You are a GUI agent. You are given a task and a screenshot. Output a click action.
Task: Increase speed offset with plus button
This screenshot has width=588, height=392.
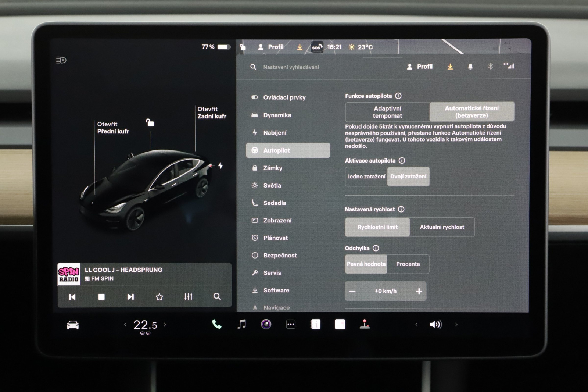coord(419,291)
